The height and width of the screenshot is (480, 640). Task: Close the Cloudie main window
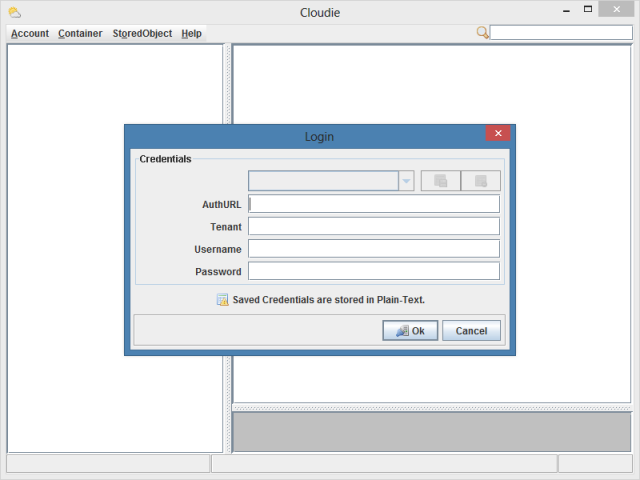coord(616,9)
